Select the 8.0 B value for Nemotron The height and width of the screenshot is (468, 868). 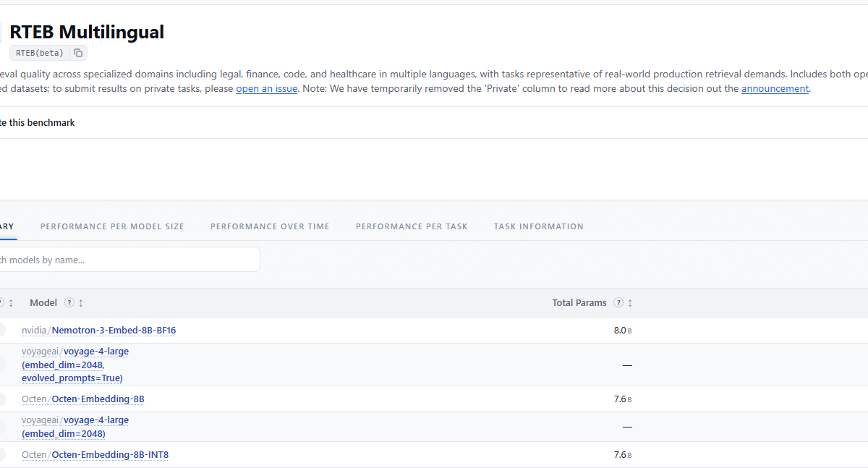click(623, 330)
